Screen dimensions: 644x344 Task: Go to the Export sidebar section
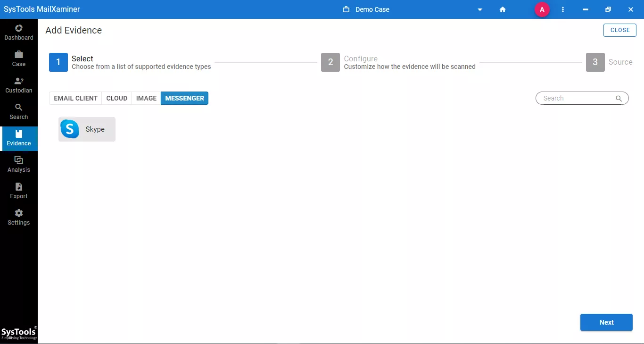pos(19,192)
